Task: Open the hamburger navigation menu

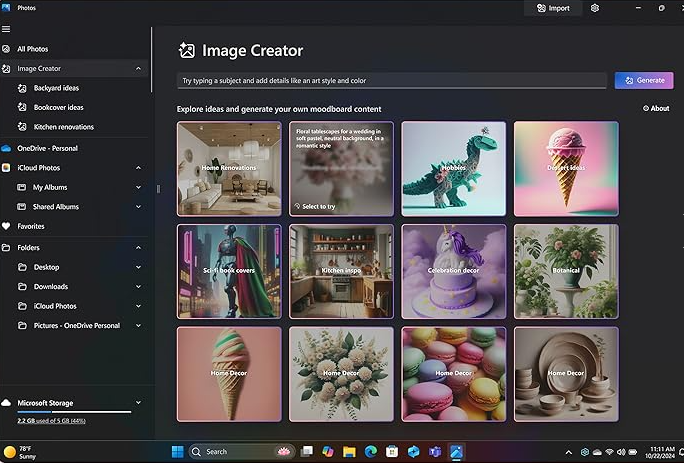Action: 7,29
